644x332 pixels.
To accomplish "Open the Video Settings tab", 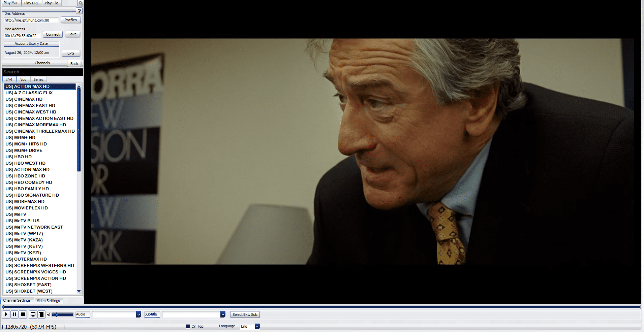I will [x=48, y=301].
